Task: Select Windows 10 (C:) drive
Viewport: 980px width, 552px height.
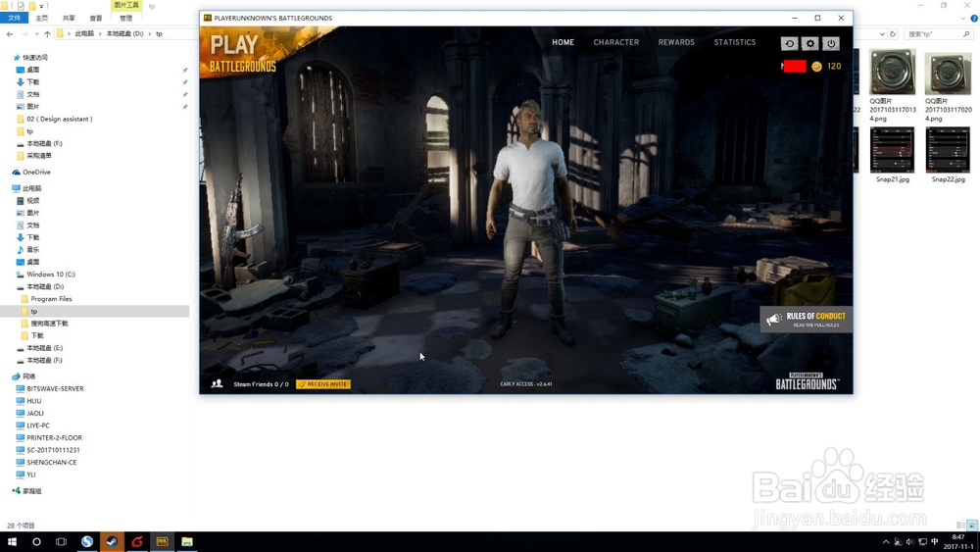Action: [51, 275]
